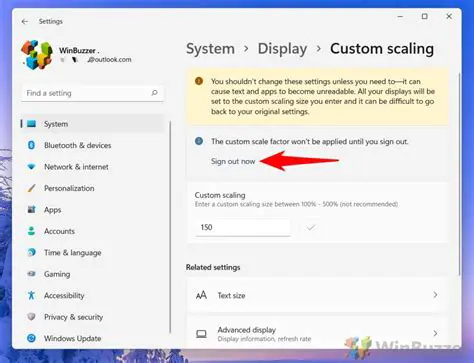The width and height of the screenshot is (474, 363).
Task: Click the Accounts person icon
Action: (31, 231)
